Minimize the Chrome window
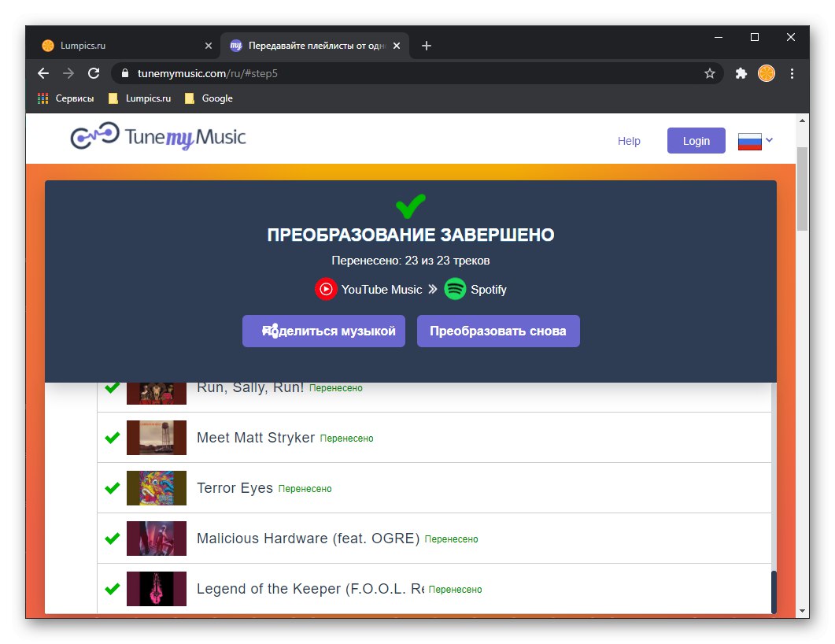Viewport: 835px width, 644px height. pyautogui.click(x=719, y=37)
